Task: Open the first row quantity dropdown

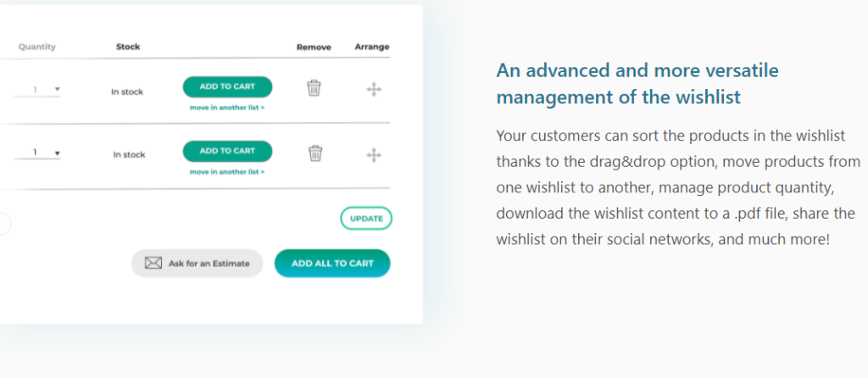Action: click(x=37, y=90)
